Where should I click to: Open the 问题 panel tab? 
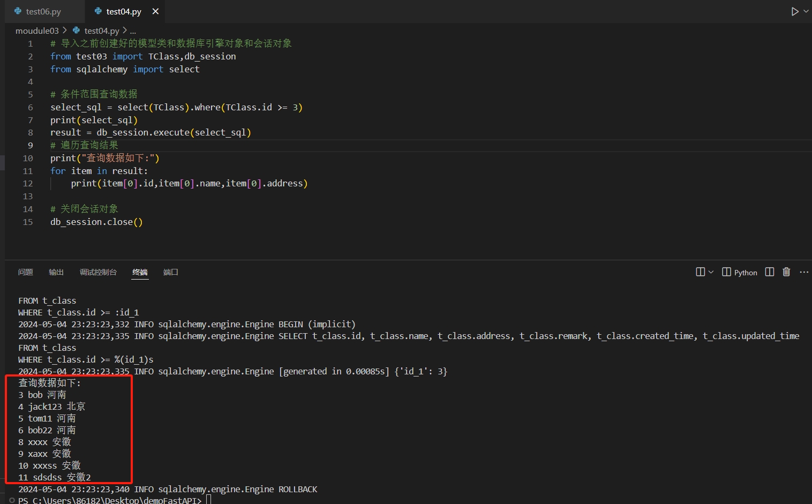25,272
